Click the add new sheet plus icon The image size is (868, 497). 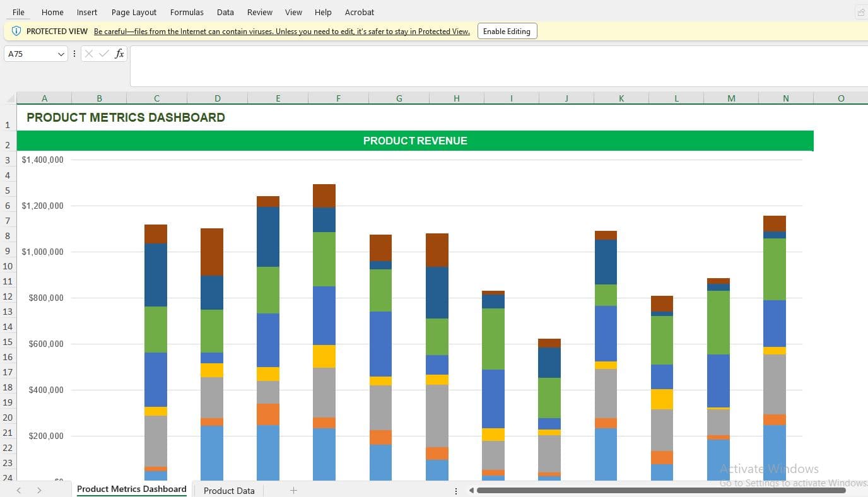(293, 490)
